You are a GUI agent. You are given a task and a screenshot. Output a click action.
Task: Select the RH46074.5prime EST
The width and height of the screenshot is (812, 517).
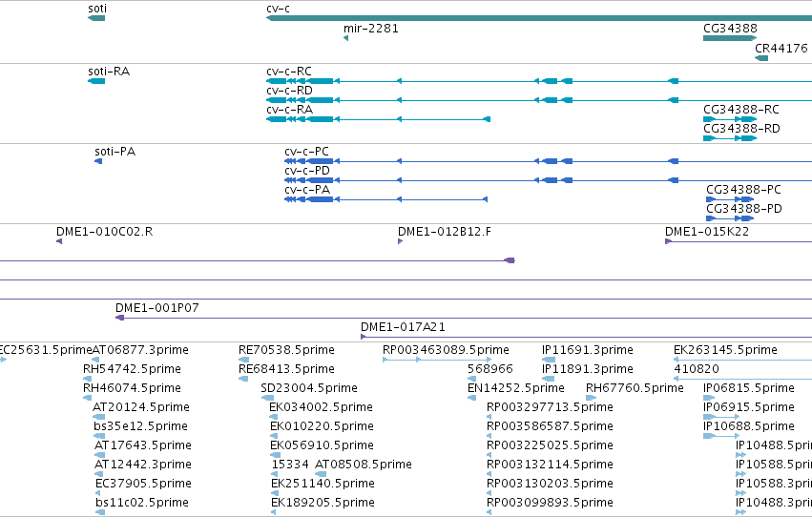(x=87, y=398)
